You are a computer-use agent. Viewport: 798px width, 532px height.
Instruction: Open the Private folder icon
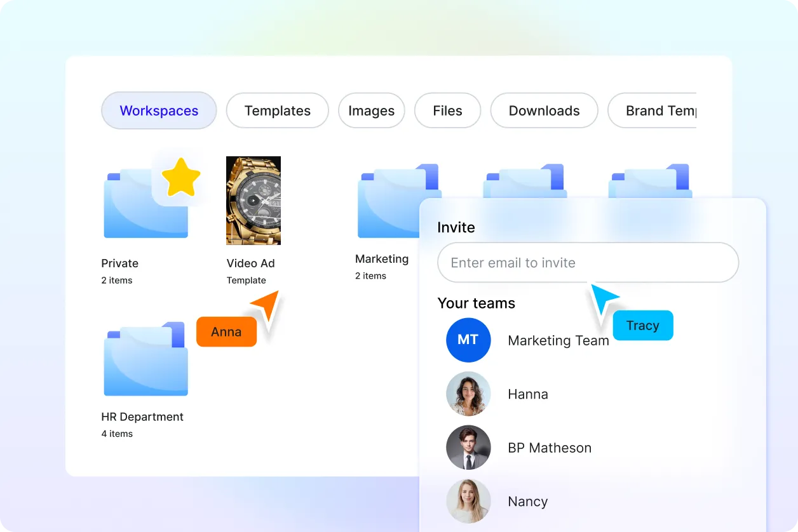pos(146,202)
